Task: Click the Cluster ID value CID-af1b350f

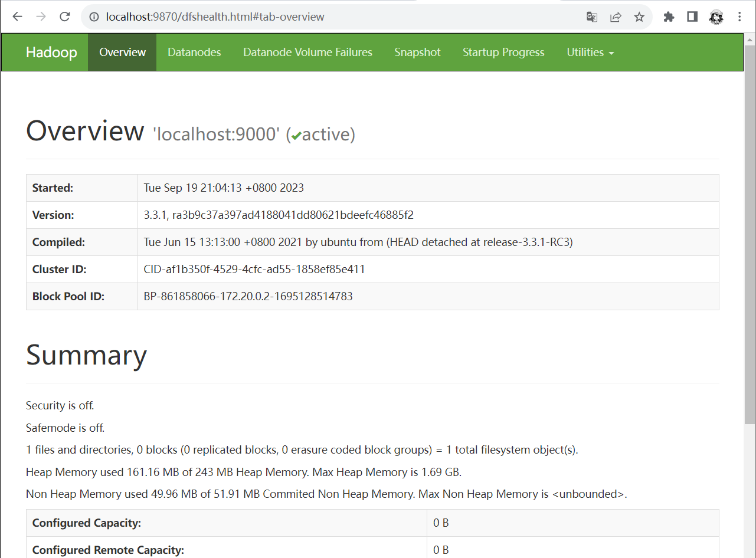Action: pos(254,270)
